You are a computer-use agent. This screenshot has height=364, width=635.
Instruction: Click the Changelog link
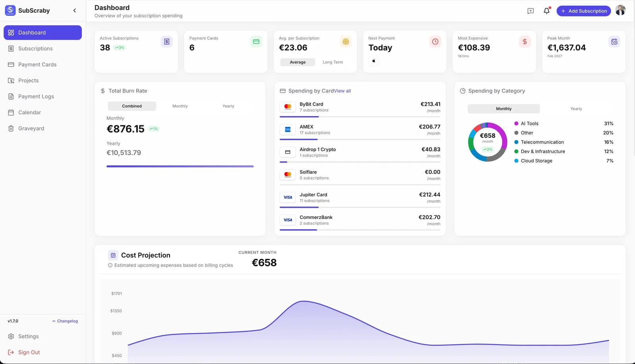pyautogui.click(x=65, y=321)
